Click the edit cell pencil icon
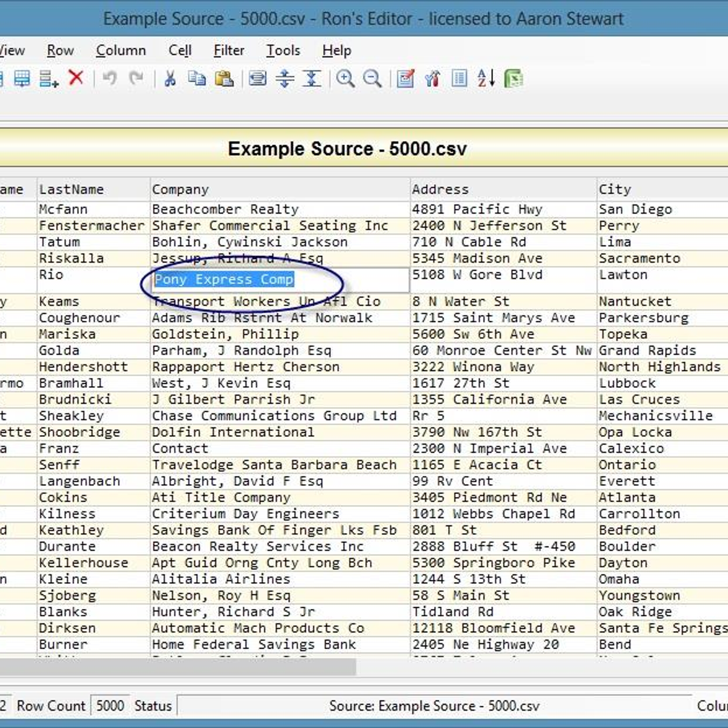Screen dimensions: 728x728 pyautogui.click(x=405, y=79)
